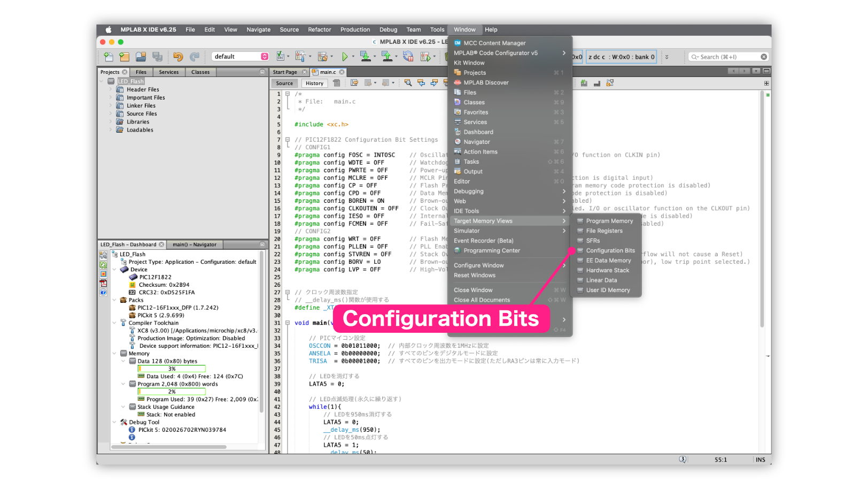Click the Search field in toolbar
This screenshot has width=868, height=489.
[x=728, y=57]
